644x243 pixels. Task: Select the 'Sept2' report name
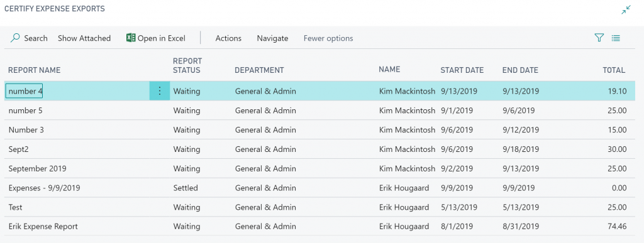pyautogui.click(x=18, y=149)
